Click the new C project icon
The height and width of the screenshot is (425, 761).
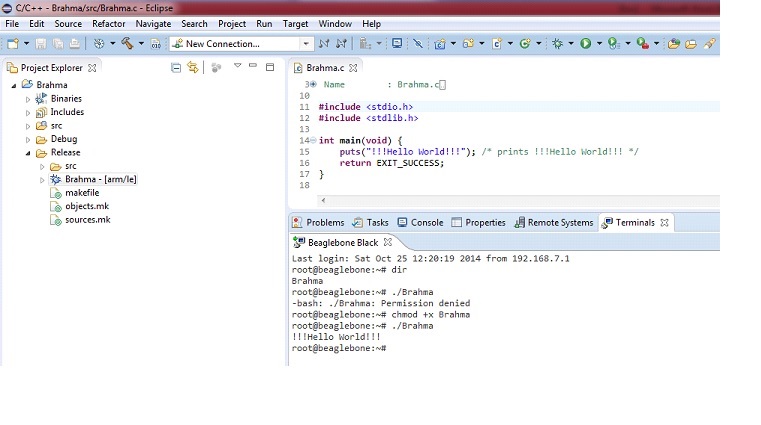440,44
